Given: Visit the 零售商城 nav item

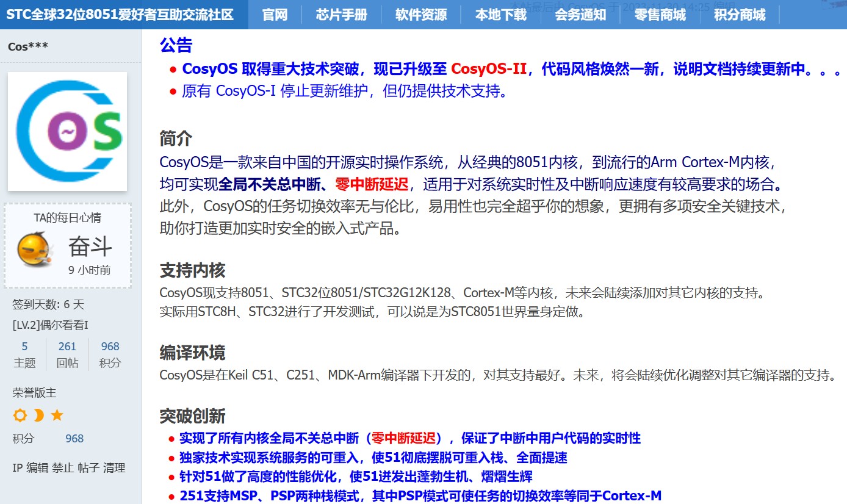Looking at the screenshot, I should [660, 15].
